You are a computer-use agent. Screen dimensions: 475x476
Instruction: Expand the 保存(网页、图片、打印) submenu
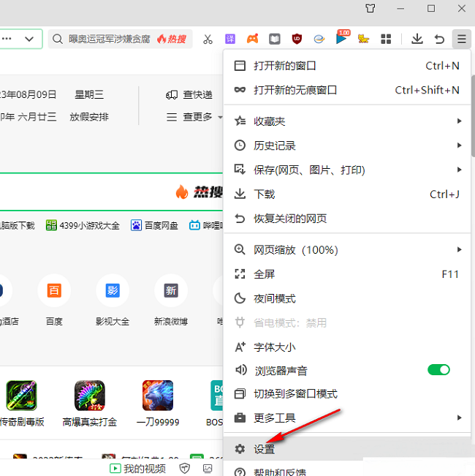(x=347, y=170)
